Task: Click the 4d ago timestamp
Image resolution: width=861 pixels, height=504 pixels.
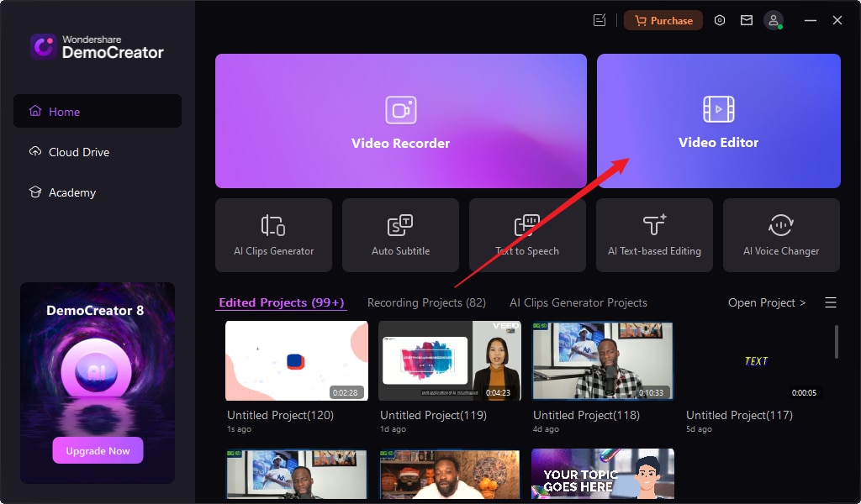Action: 546,429
